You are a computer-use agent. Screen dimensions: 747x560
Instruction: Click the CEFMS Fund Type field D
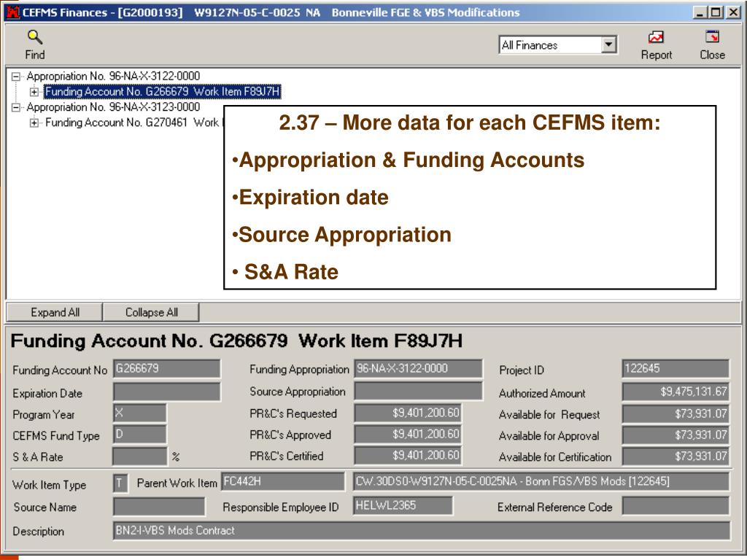point(140,435)
